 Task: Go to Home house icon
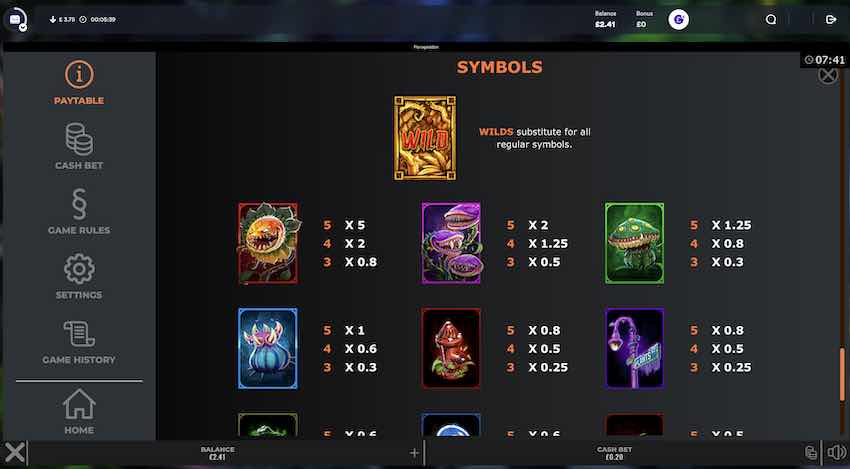[79, 404]
